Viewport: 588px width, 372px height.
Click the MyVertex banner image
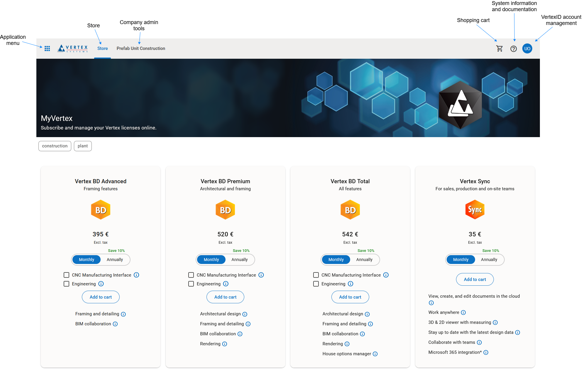pos(288,98)
